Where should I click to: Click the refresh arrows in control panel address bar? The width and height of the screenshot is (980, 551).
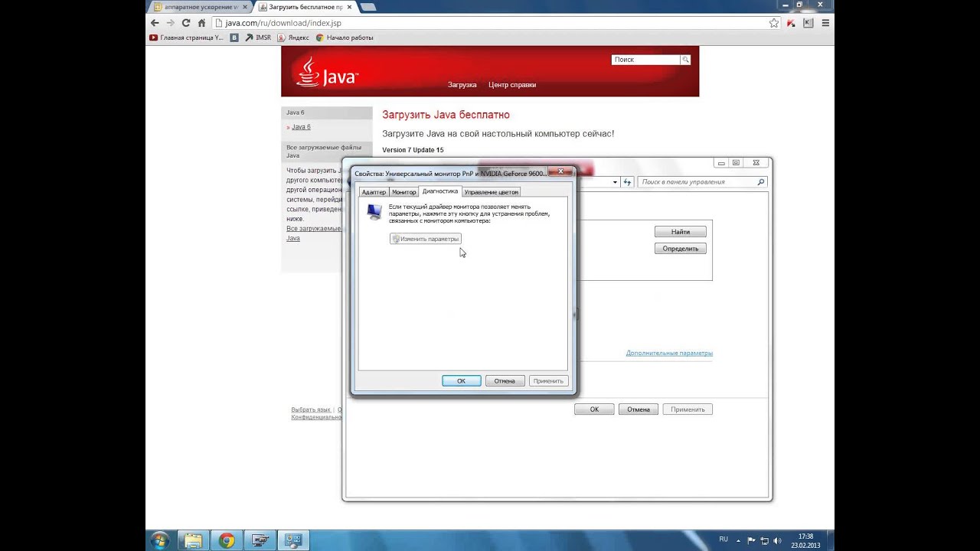tap(628, 182)
